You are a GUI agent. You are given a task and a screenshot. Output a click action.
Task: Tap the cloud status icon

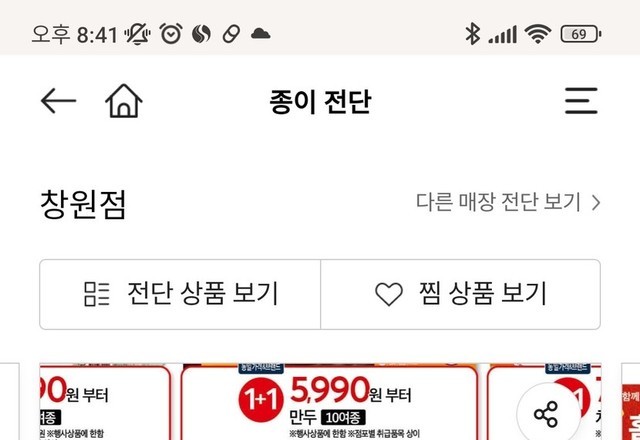pyautogui.click(x=260, y=33)
